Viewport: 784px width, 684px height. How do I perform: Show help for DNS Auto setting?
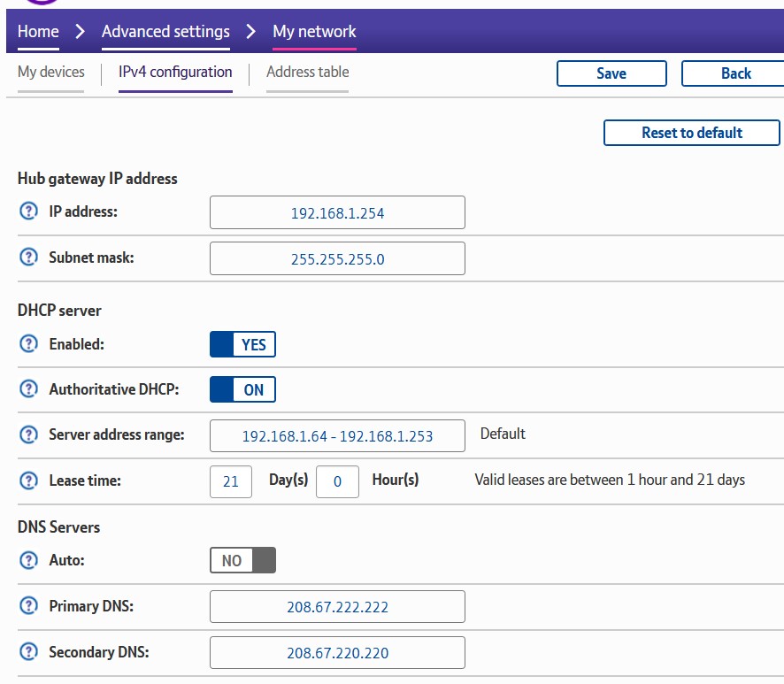29,560
